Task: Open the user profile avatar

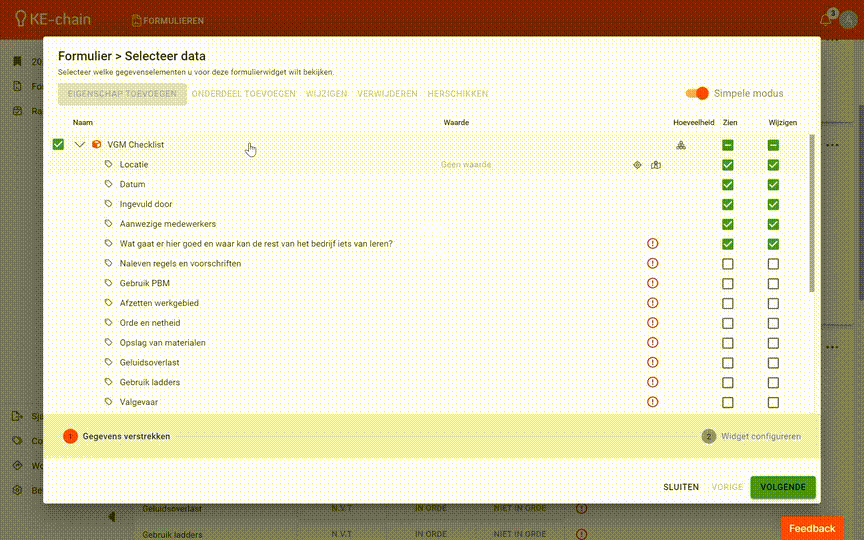Action: click(848, 19)
